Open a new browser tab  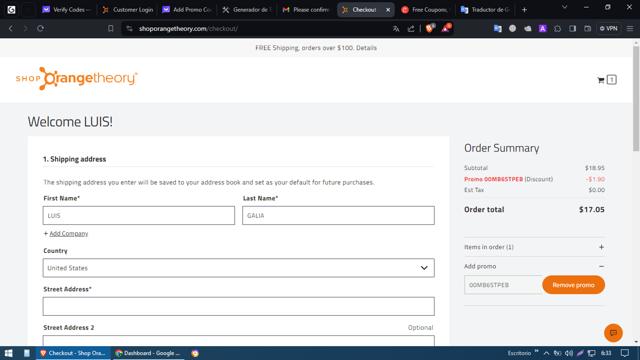(524, 9)
